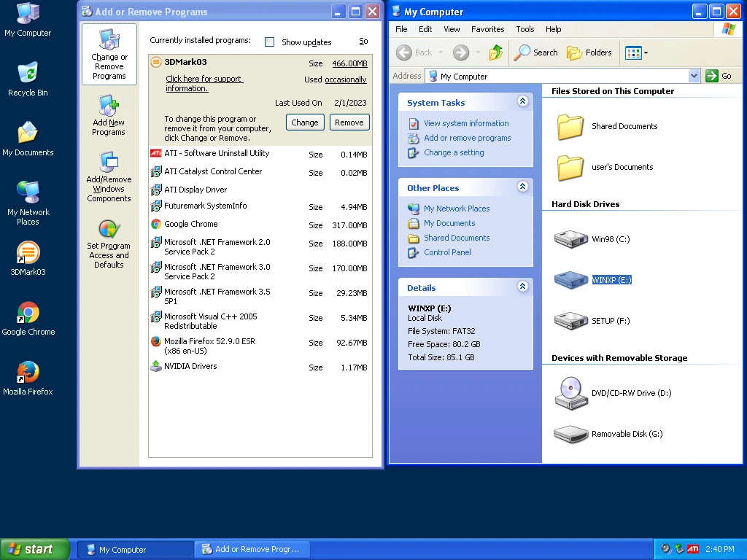Click the Up folder toolbar icon
Screen dimensions: 747x560
[496, 52]
